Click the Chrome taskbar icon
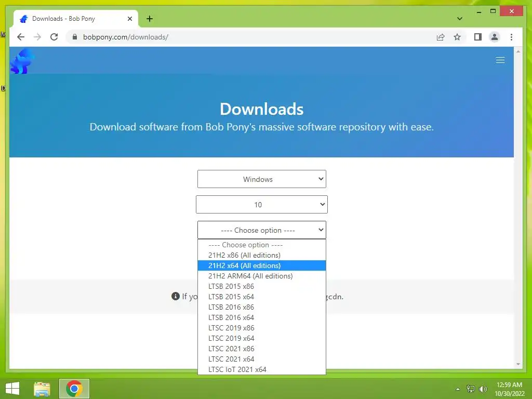This screenshot has height=399, width=532. point(74,389)
